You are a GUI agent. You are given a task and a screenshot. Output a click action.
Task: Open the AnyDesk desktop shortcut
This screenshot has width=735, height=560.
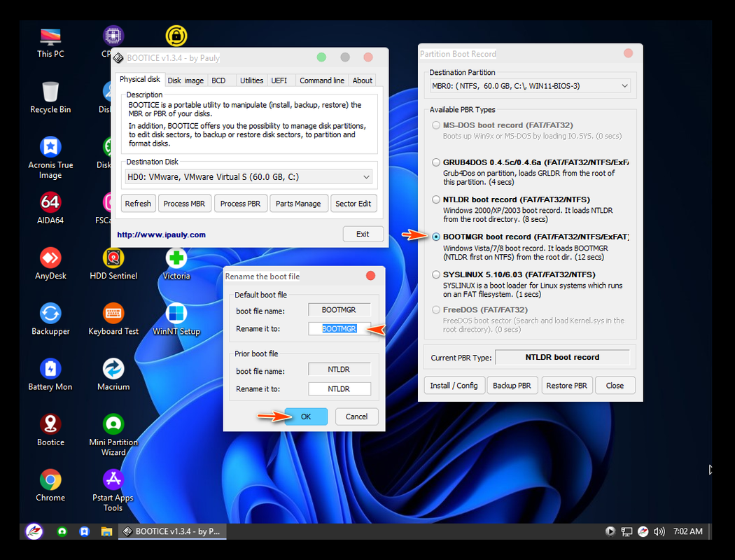pyautogui.click(x=50, y=264)
